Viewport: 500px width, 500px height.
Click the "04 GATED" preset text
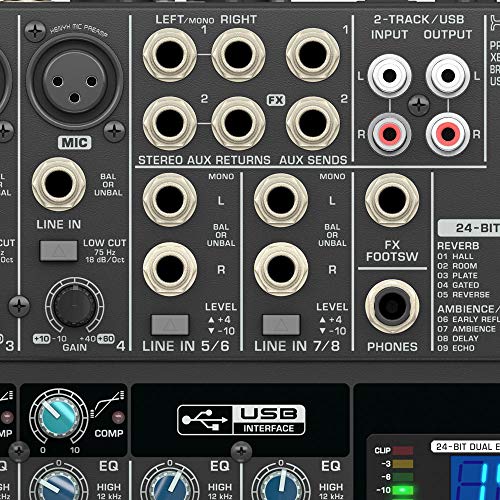458,285
